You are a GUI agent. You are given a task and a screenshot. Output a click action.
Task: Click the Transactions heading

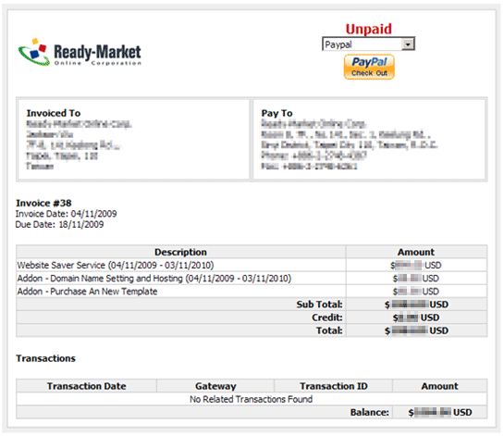(45, 358)
